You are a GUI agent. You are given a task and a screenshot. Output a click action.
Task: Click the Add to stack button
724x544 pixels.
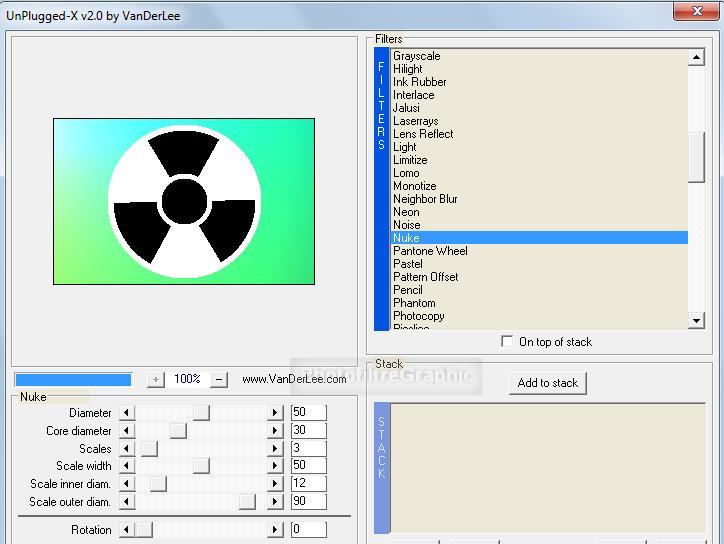pyautogui.click(x=548, y=383)
